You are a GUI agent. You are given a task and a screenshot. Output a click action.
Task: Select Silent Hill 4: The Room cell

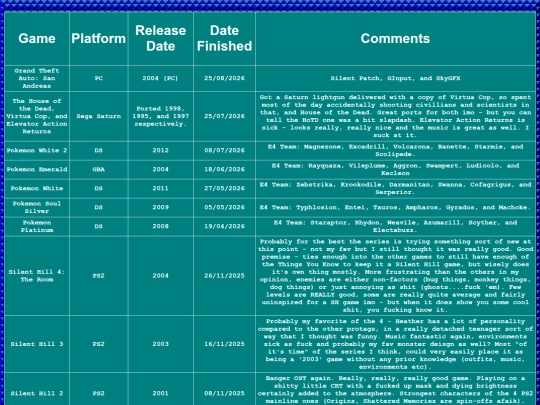click(x=37, y=276)
